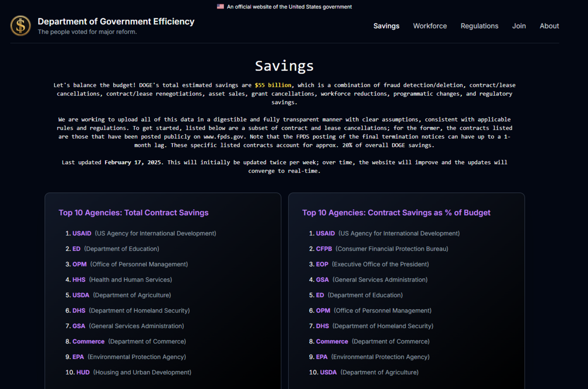Open the Join page
Viewport: 588px width, 389px height.
coord(519,26)
